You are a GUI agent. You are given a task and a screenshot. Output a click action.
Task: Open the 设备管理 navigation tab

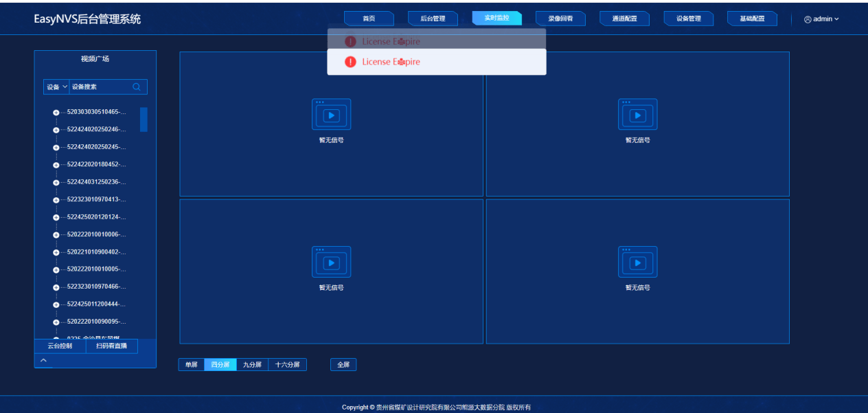pos(688,19)
